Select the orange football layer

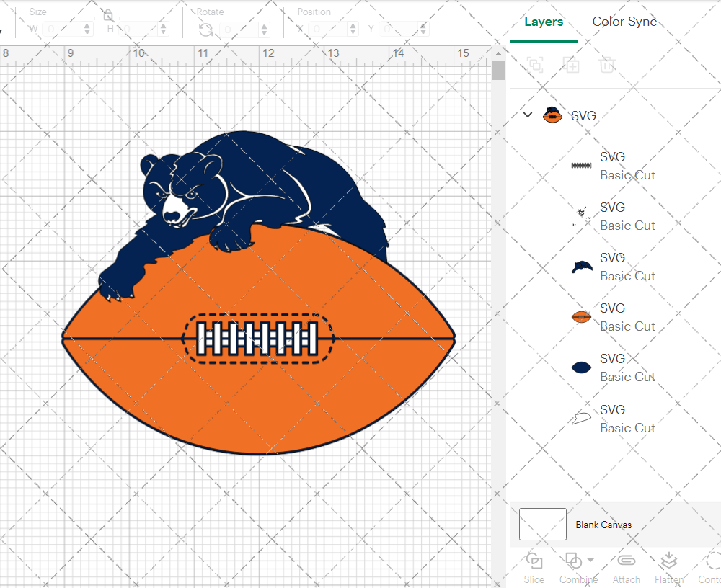click(x=581, y=317)
